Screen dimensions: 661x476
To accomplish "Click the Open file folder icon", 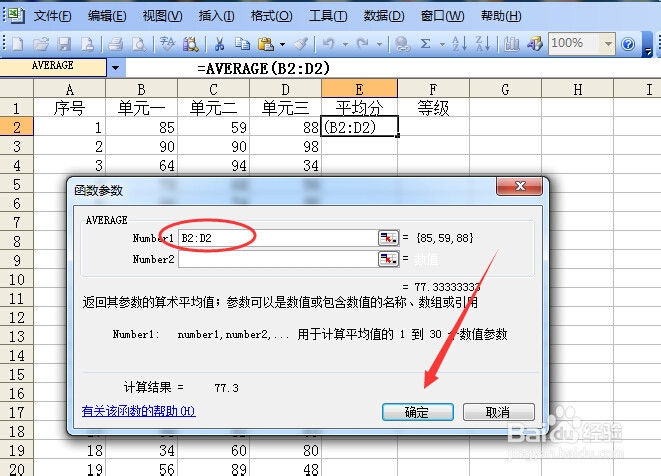I will [x=41, y=43].
